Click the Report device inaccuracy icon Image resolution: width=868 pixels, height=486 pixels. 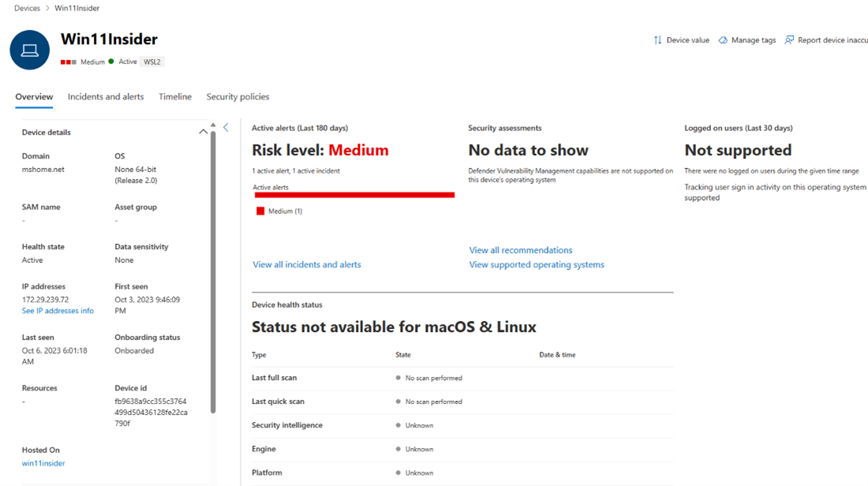[789, 40]
